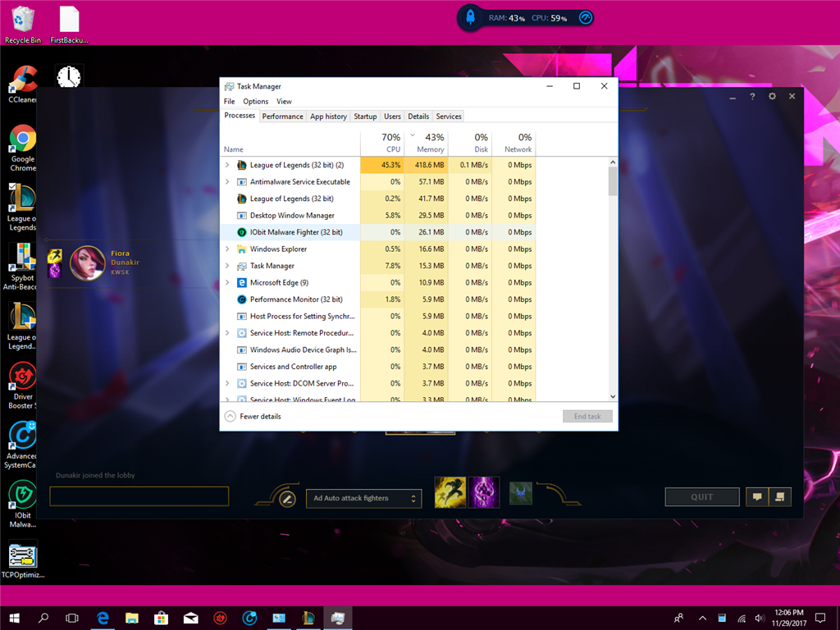
Task: Click the notes icon button beside QUIT
Action: [x=780, y=497]
